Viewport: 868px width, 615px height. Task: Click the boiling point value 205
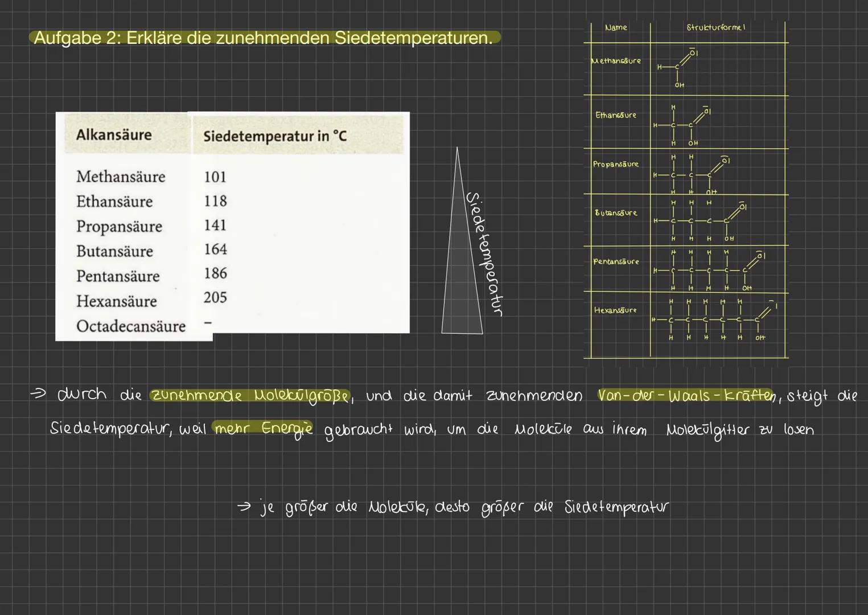[215, 297]
